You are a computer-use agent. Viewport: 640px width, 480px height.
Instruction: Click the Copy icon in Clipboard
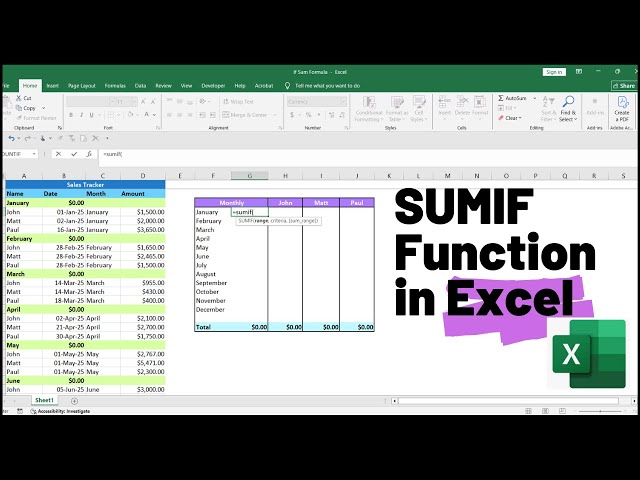[19, 108]
